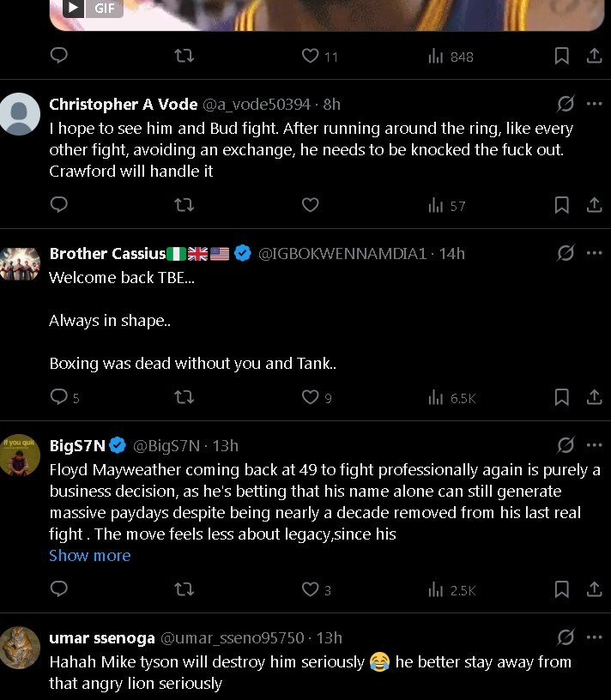
Task: Open the GIF post's reply icon
Action: pyautogui.click(x=59, y=57)
